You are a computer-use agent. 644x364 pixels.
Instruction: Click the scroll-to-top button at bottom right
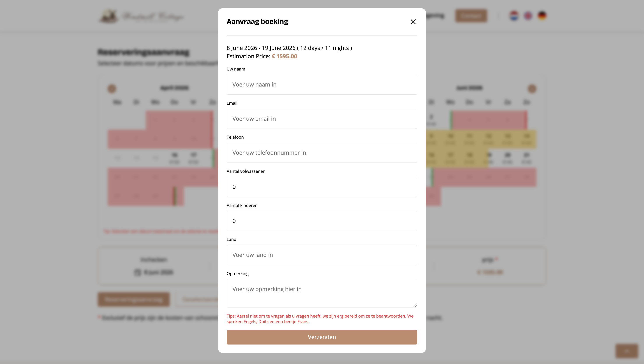pos(626,351)
